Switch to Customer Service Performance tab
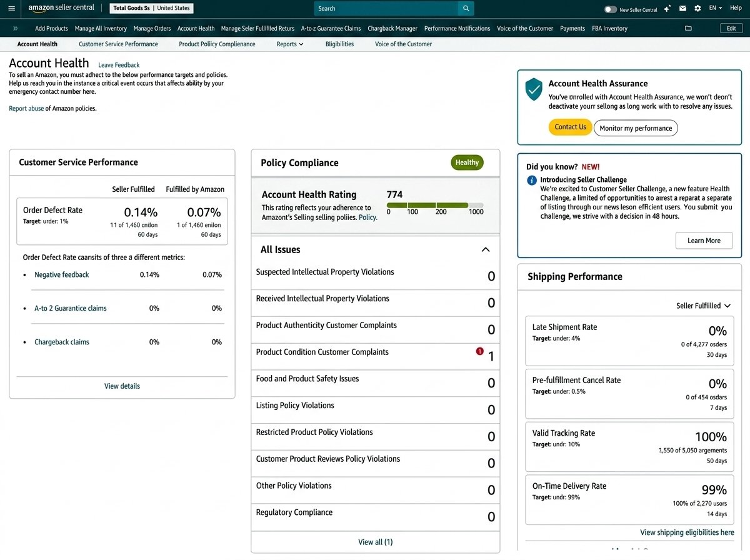750x560 pixels. (x=118, y=44)
